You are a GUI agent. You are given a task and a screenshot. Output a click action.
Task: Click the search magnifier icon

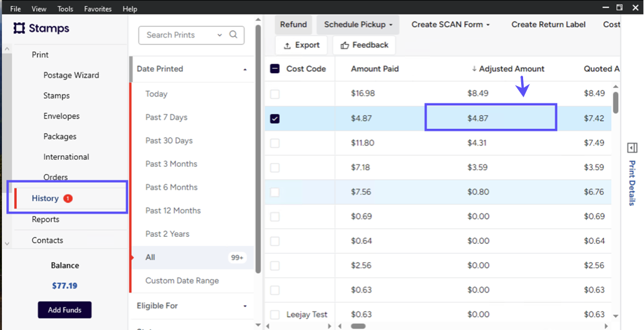click(x=234, y=35)
